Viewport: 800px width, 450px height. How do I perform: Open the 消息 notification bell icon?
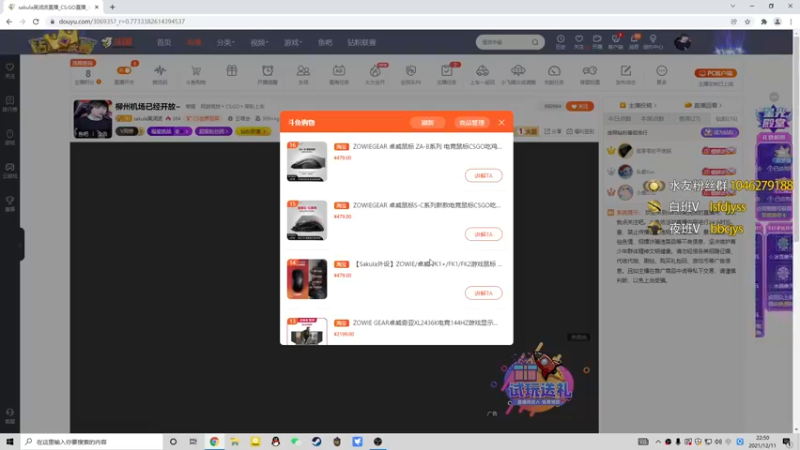pyautogui.click(x=634, y=42)
